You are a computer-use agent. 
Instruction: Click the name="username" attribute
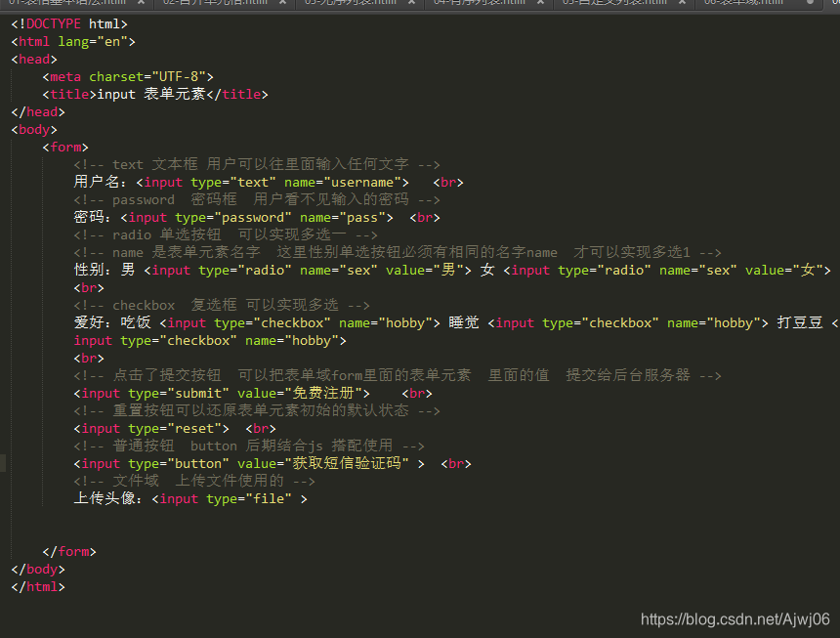pos(343,182)
